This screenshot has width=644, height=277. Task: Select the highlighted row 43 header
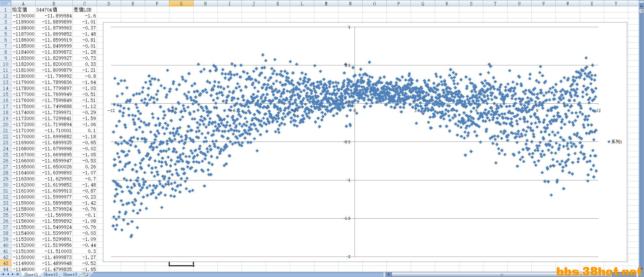coord(5,263)
